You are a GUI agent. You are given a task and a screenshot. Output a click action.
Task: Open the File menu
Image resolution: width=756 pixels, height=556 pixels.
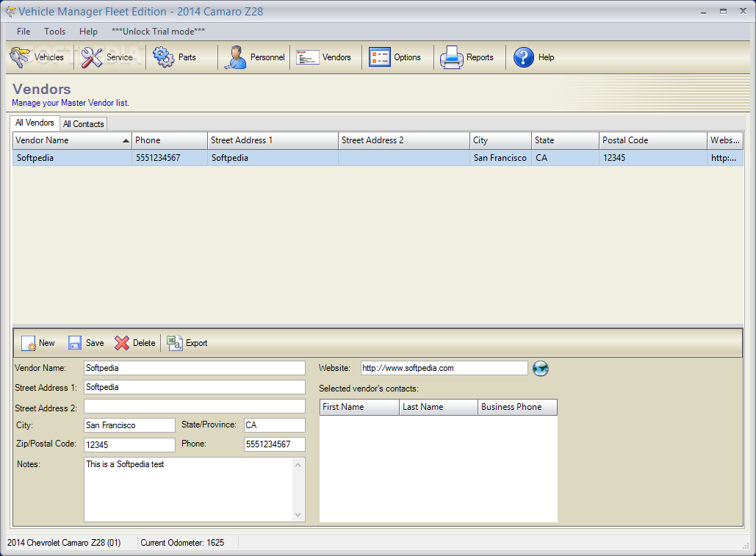pyautogui.click(x=24, y=32)
